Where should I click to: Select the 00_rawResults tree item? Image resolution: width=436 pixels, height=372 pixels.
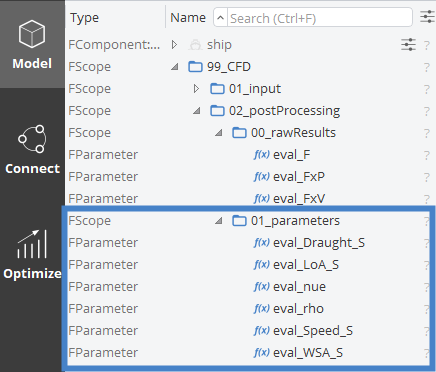pos(293,133)
